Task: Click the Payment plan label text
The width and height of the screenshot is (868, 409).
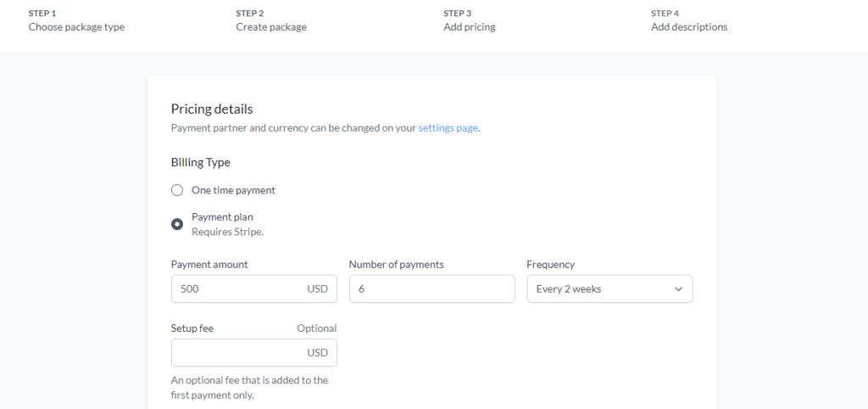Action: pos(223,216)
